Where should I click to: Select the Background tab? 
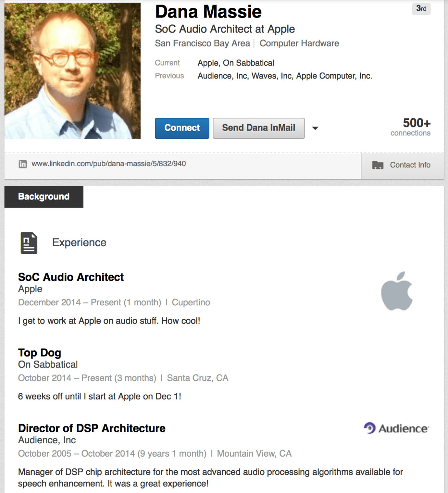click(44, 196)
